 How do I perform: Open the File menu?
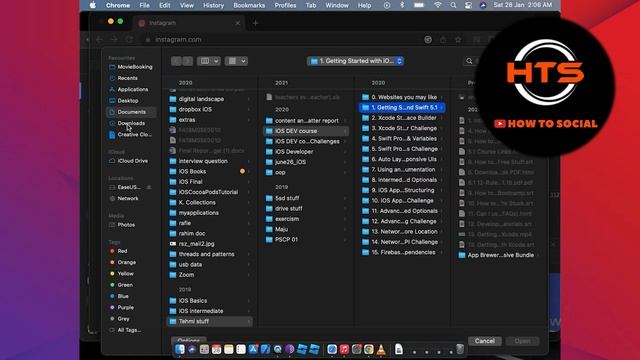pos(144,5)
